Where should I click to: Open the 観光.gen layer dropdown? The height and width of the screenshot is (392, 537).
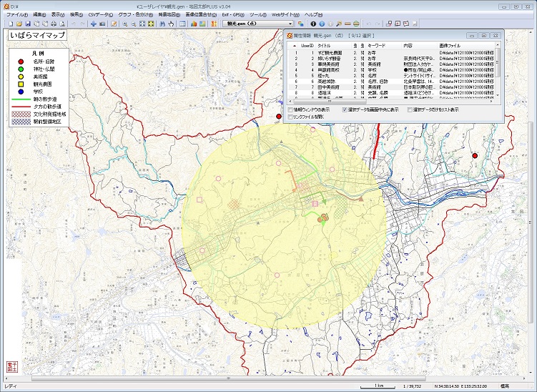(290, 24)
